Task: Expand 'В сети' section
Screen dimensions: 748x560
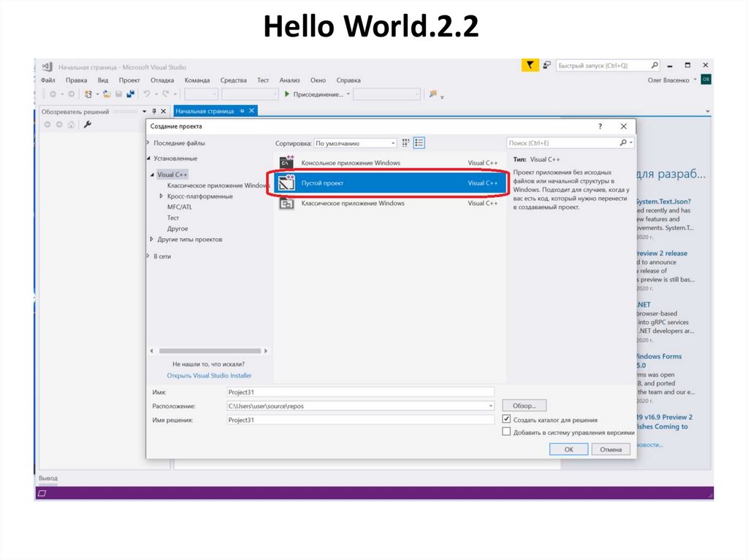Action: 148,256
